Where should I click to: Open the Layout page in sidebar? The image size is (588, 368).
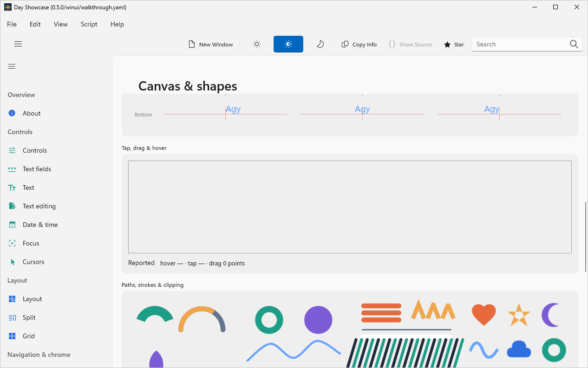(x=56, y=299)
